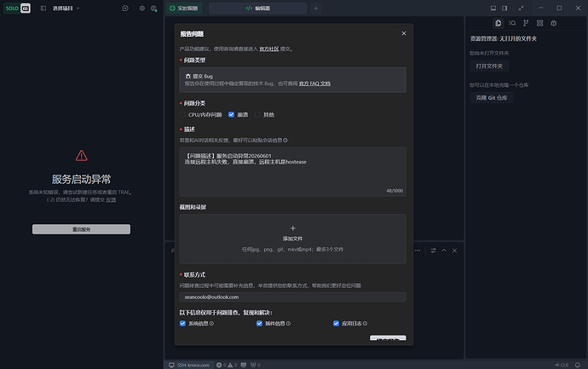Uncheck the 崩溃 checkbox
588x369 pixels.
pos(232,115)
